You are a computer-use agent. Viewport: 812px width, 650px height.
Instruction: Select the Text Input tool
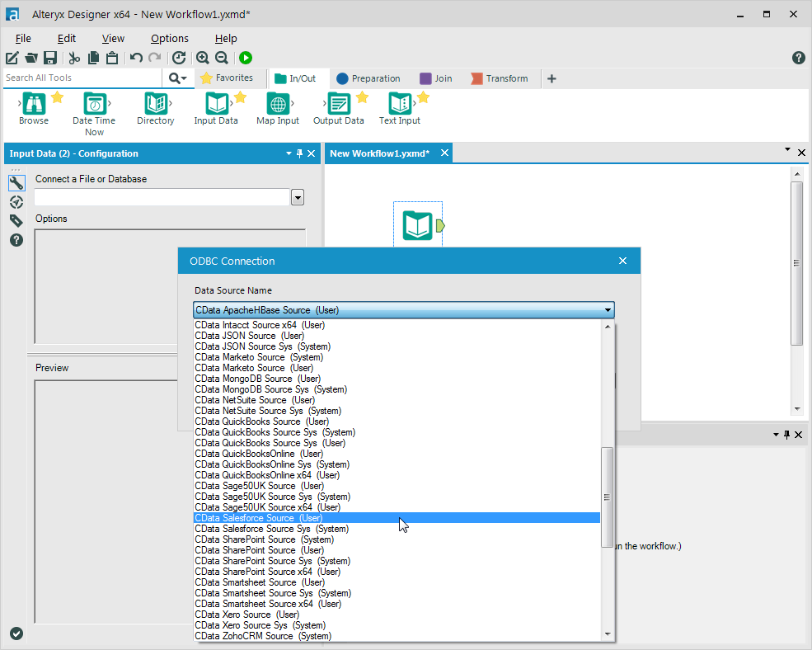click(x=400, y=104)
